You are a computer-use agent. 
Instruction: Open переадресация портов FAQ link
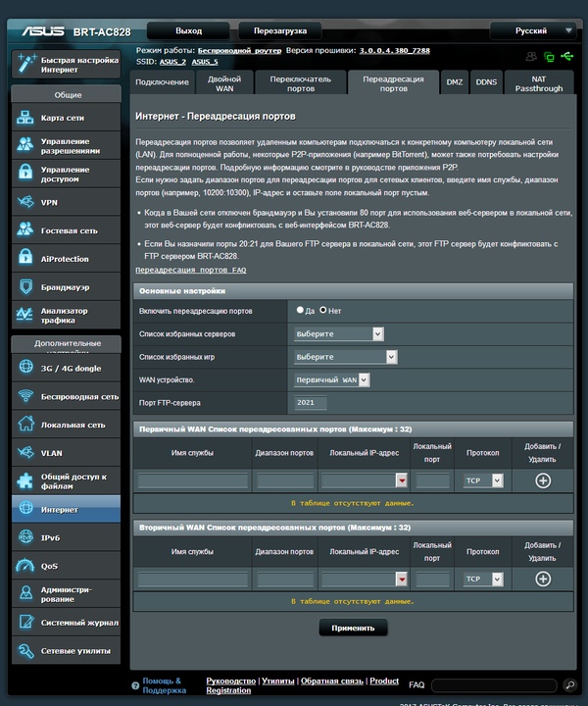(191, 271)
